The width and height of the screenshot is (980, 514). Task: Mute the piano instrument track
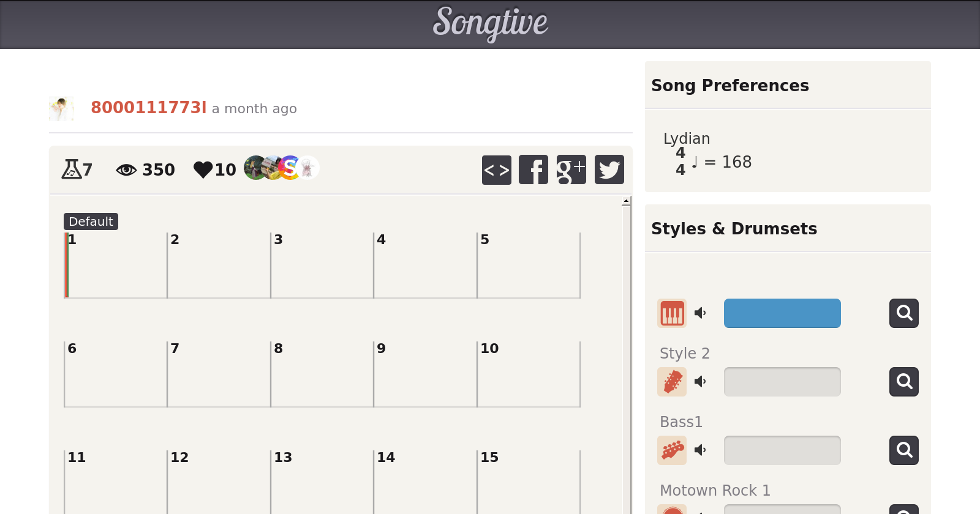click(700, 313)
